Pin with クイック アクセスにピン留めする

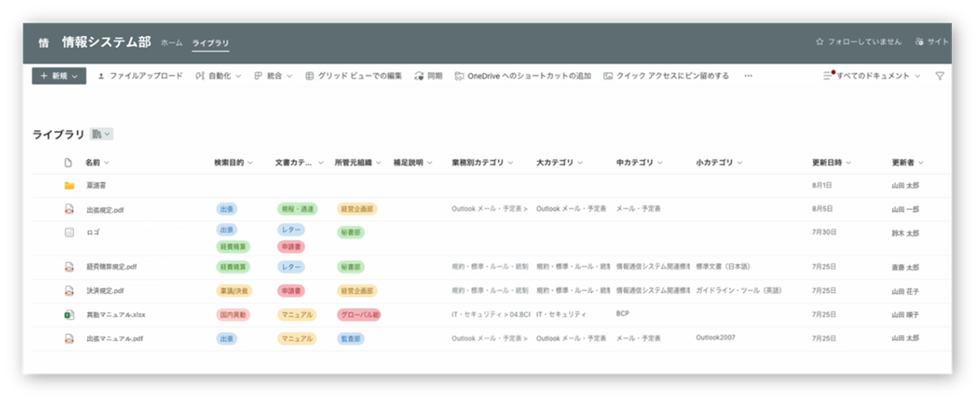(665, 76)
